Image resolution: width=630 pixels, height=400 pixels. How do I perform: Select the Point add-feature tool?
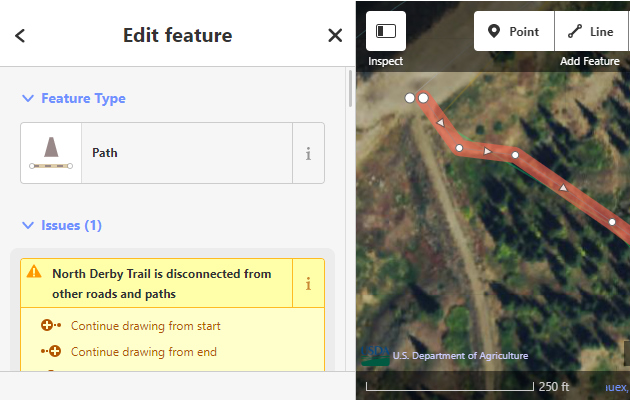[513, 31]
